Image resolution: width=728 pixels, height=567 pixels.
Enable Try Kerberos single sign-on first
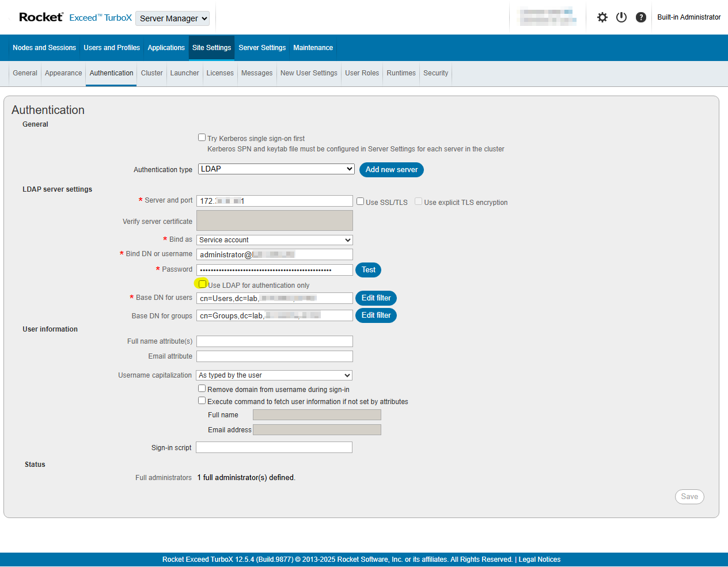coord(202,138)
